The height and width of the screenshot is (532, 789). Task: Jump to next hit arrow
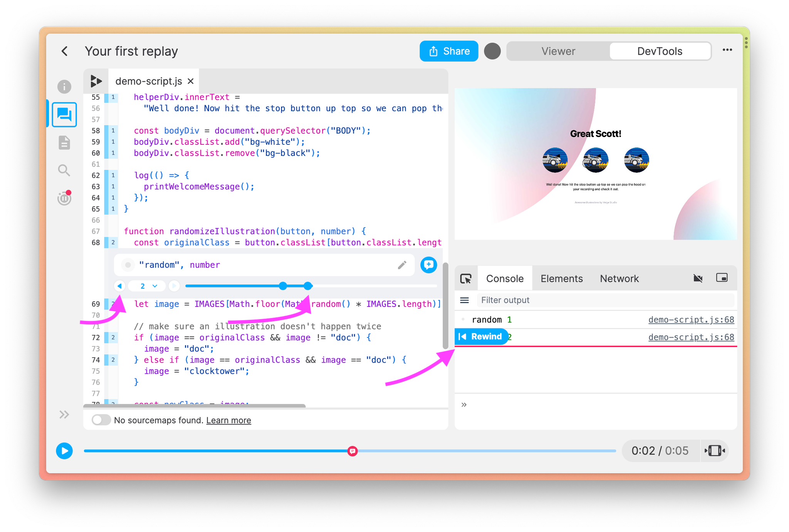point(174,286)
